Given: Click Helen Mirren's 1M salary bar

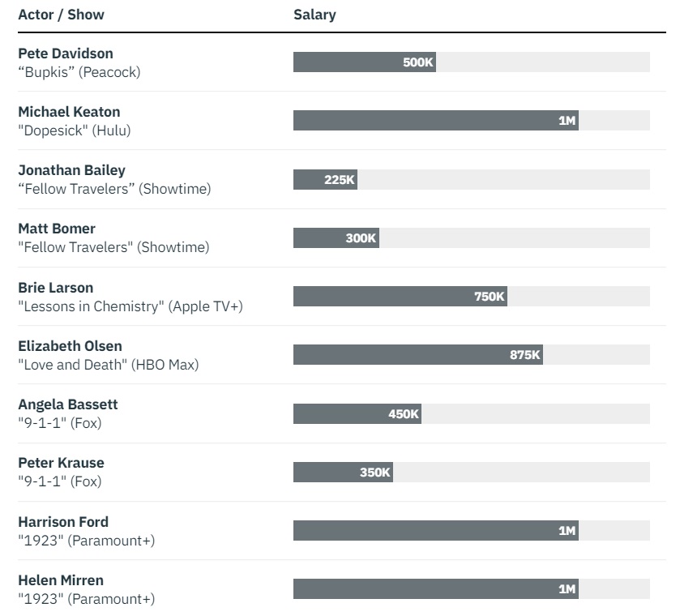Looking at the screenshot, I should 436,588.
